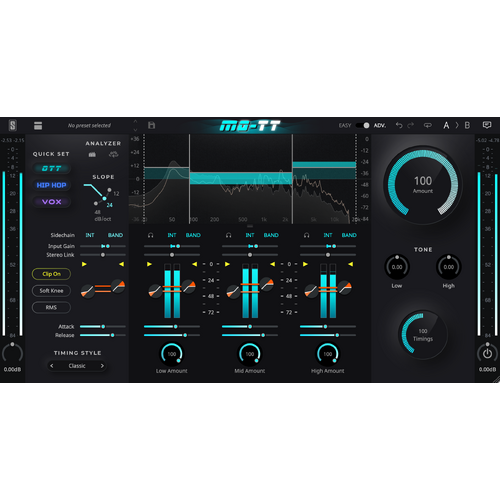Image resolution: width=500 pixels, height=500 pixels.
Task: Go to next preset with down arrow
Action: [x=135, y=130]
